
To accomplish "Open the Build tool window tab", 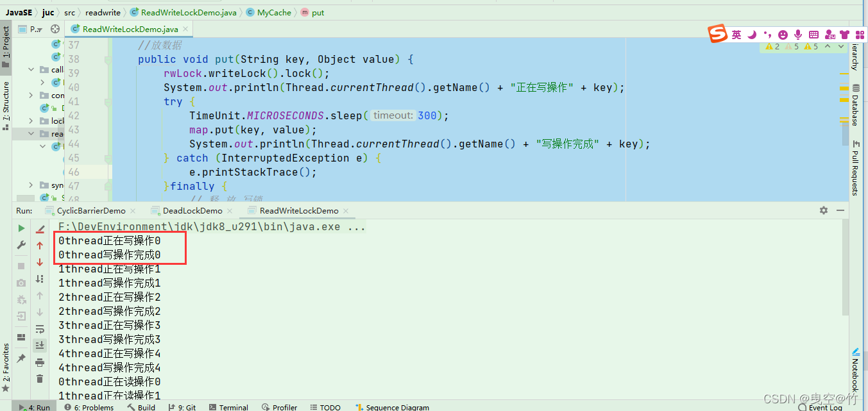I will 141,407.
